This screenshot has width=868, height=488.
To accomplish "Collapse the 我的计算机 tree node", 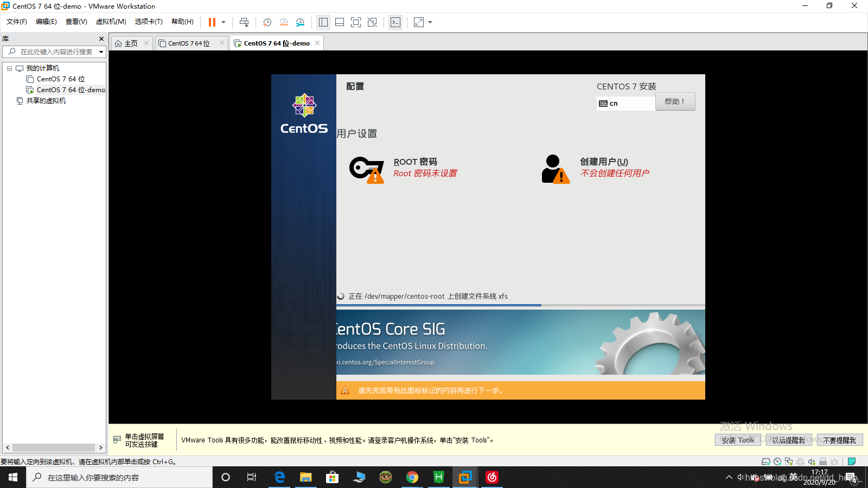I will tap(9, 68).
